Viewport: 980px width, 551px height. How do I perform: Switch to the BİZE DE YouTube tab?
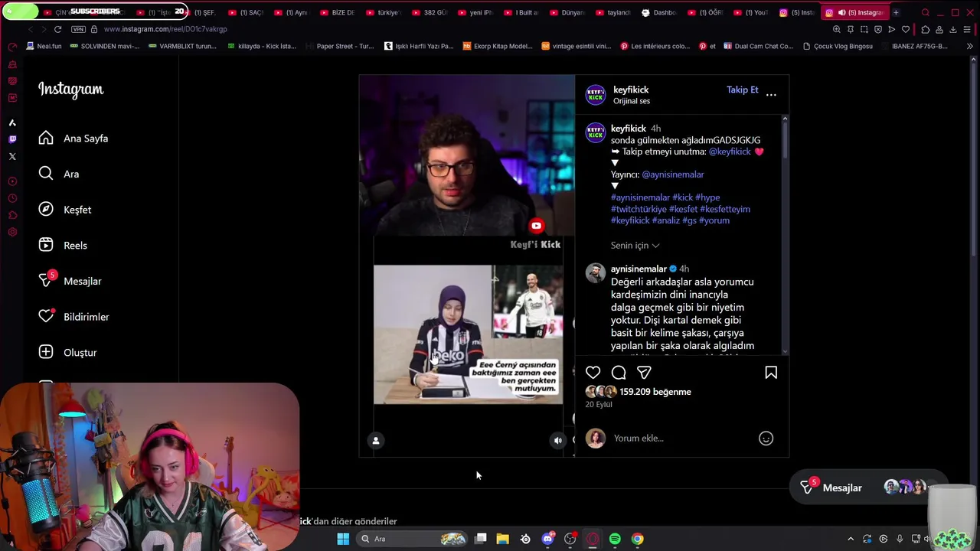coord(337,12)
